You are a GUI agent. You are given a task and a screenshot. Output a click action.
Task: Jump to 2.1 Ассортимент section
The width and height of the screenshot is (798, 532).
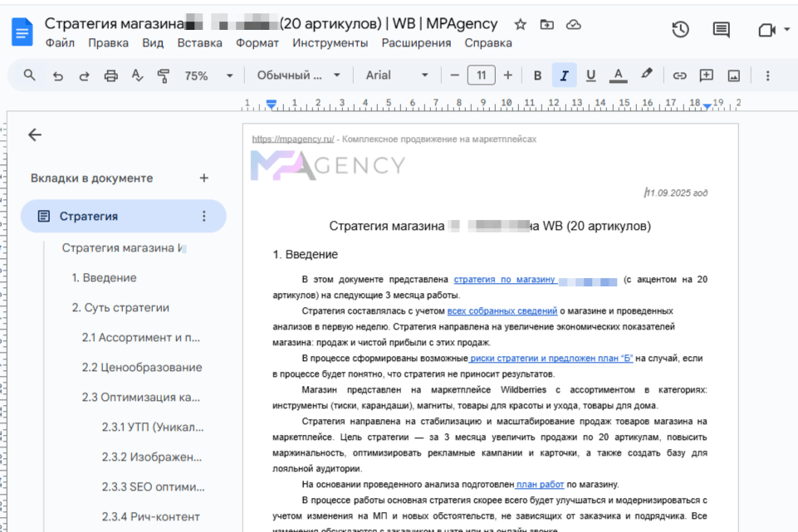point(141,338)
